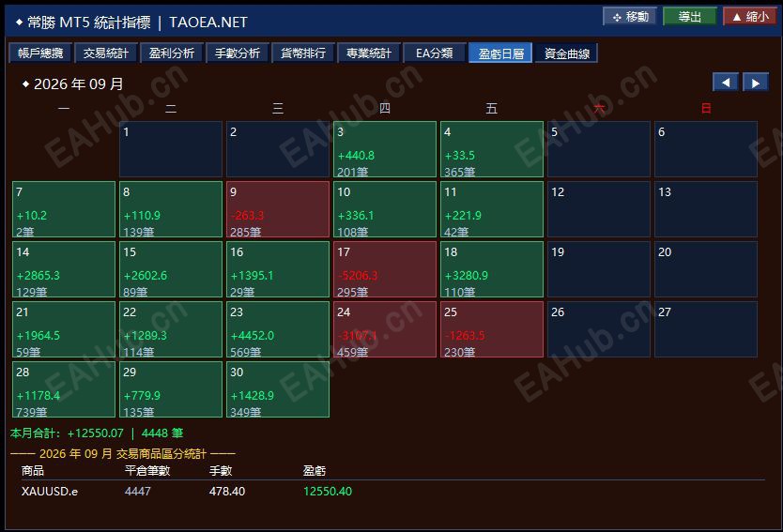This screenshot has width=783, height=532.
Task: Click the XAUUSD.e symbol name
Action: [50, 492]
